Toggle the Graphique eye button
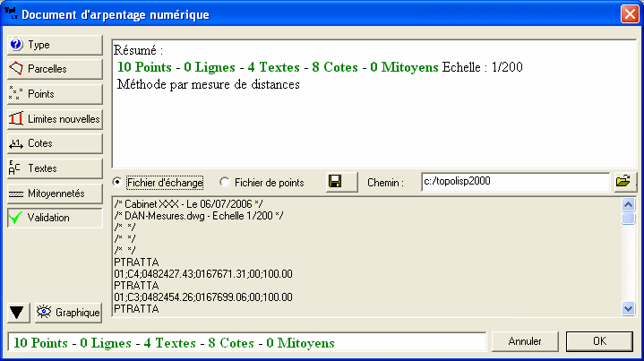The image size is (644, 361). (x=68, y=312)
